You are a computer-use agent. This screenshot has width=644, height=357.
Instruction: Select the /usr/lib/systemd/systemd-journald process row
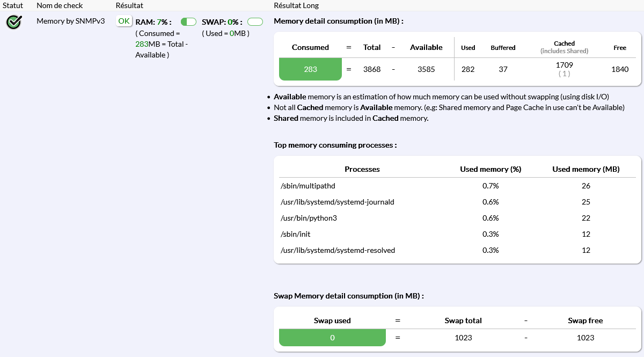(x=337, y=202)
